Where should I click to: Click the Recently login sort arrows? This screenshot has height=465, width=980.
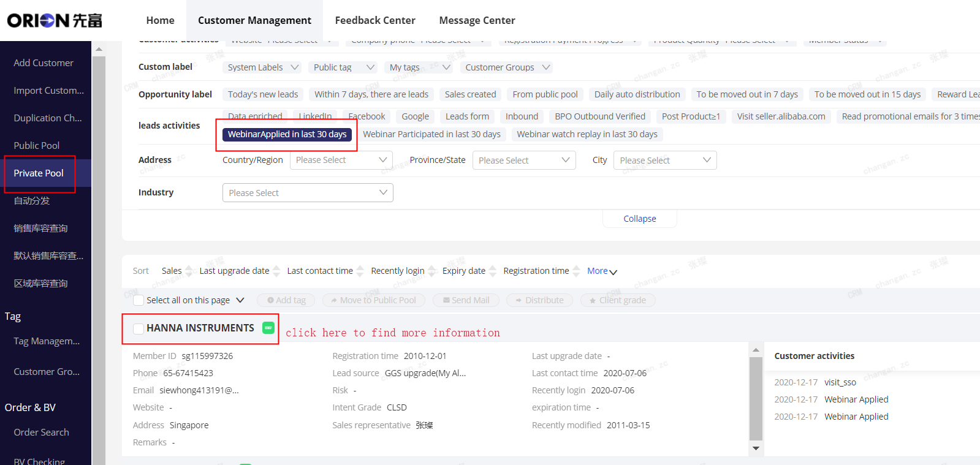(x=431, y=271)
